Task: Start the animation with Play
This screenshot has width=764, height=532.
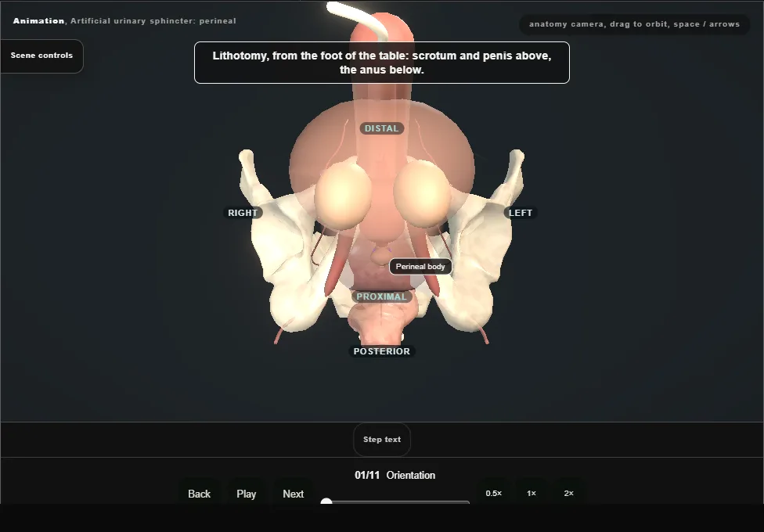Action: [246, 494]
